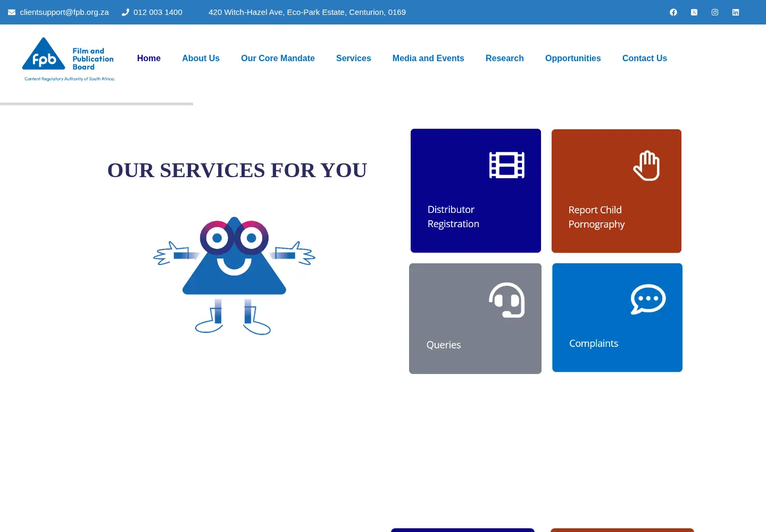Image resolution: width=766 pixels, height=532 pixels.
Task: Open the Facebook social icon
Action: pyautogui.click(x=673, y=12)
